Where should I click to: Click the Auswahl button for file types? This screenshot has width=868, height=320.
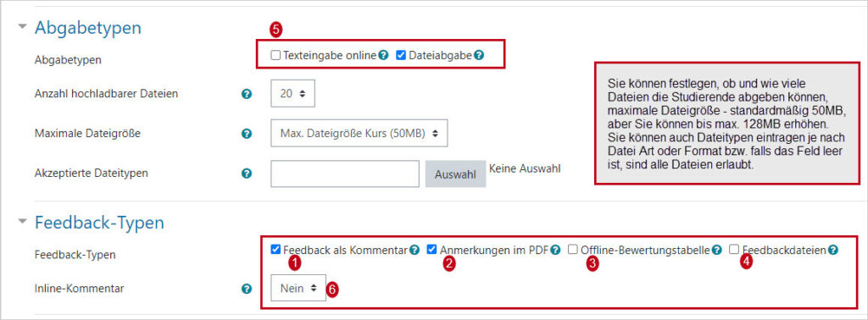[455, 174]
